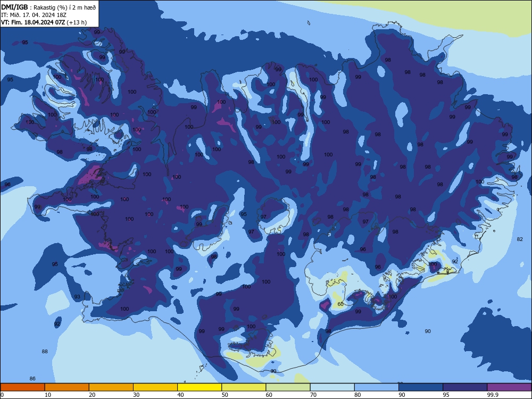Click the title text 'DMI/IGB : Rakastig (%) í 2 m hæð'

(48, 7)
